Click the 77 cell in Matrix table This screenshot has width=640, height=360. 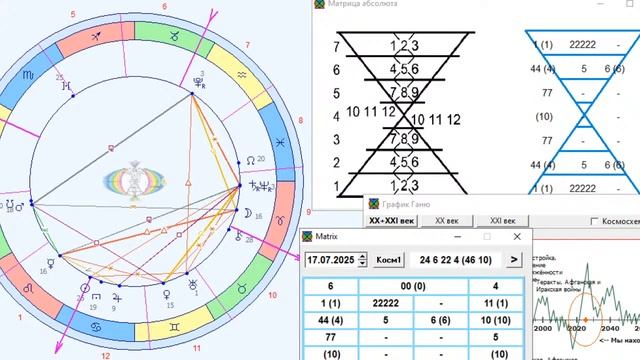point(330,338)
